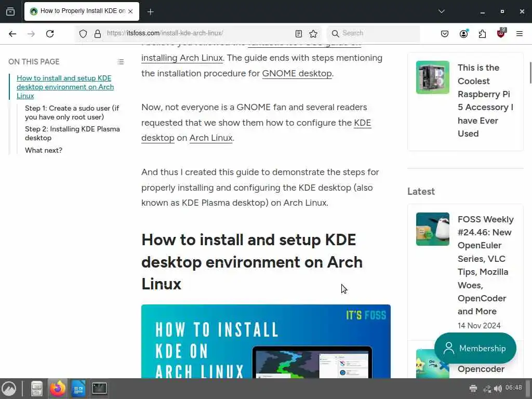This screenshot has width=532, height=399.
Task: Open the terminal from the taskbar
Action: pos(99,389)
